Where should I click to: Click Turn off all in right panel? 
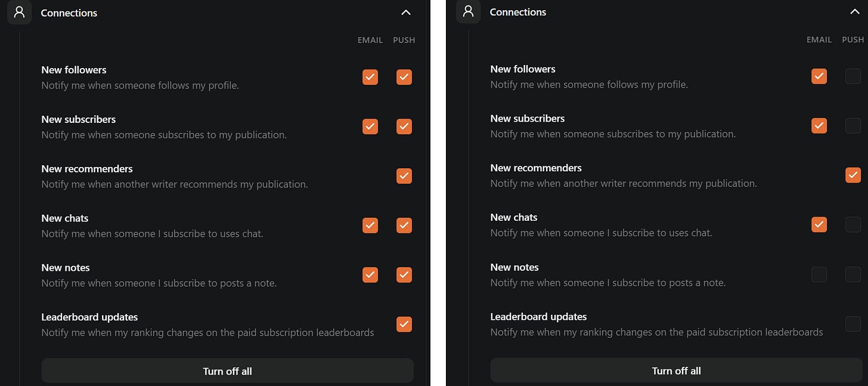676,370
